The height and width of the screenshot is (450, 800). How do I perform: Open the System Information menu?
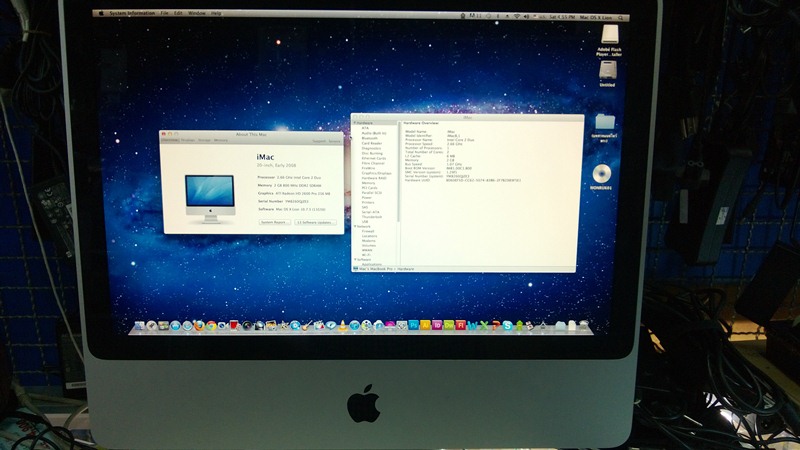tap(133, 13)
